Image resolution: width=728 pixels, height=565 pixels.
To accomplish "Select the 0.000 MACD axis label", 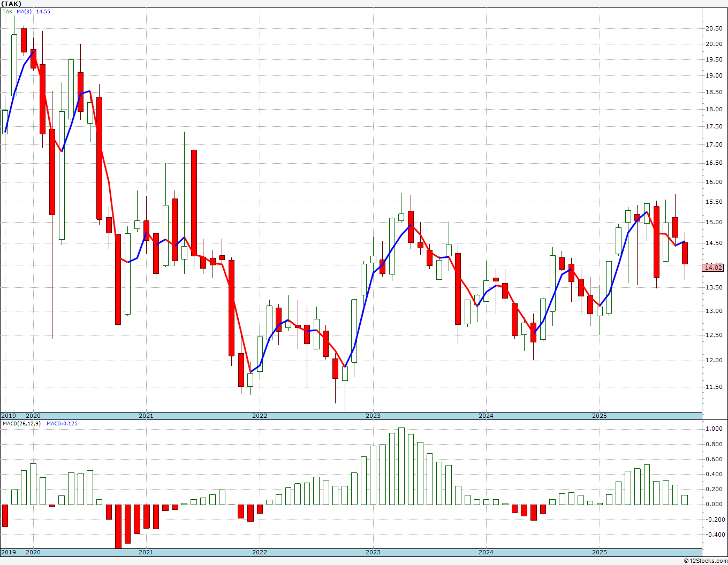I will 713,504.
